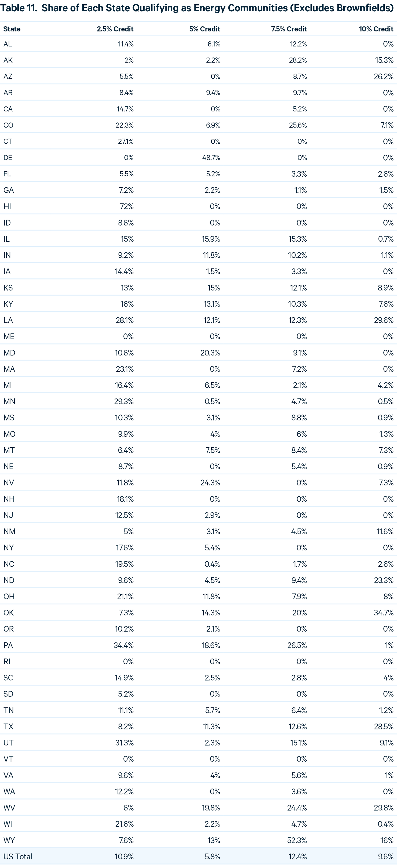This screenshot has width=397, height=868.
Task: Click the AZ 26.2% cell
Action: (x=384, y=77)
